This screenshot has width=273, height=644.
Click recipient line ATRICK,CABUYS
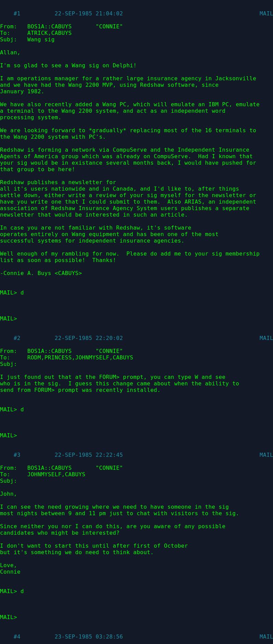(x=50, y=33)
